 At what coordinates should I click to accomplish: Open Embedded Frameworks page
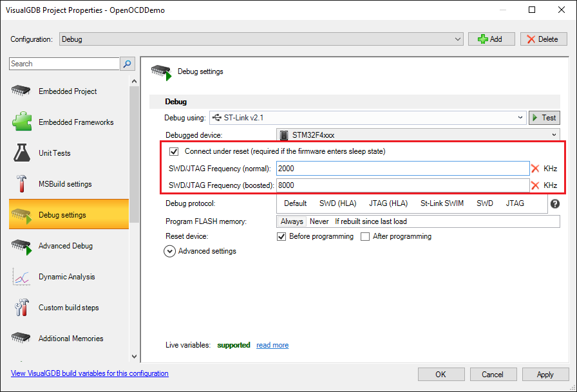(x=69, y=122)
